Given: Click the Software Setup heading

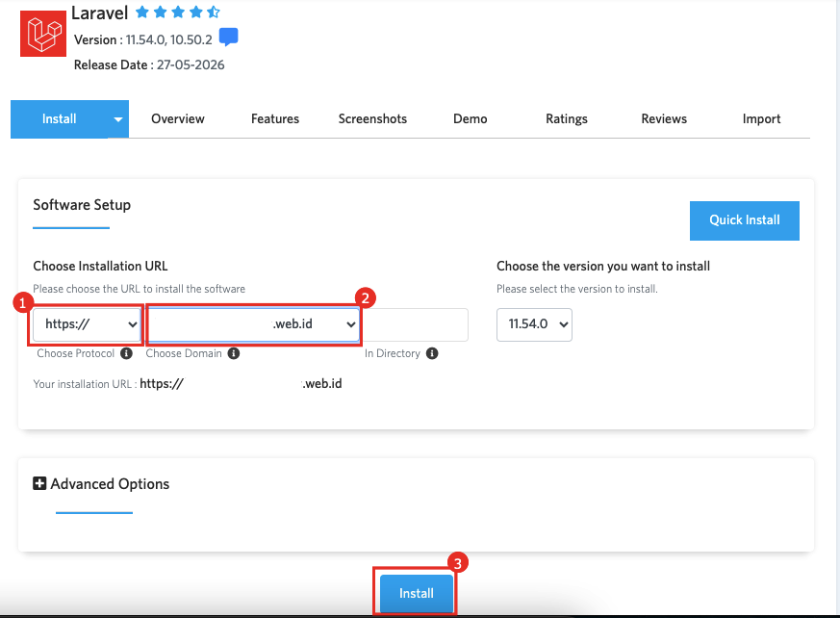Looking at the screenshot, I should (82, 205).
